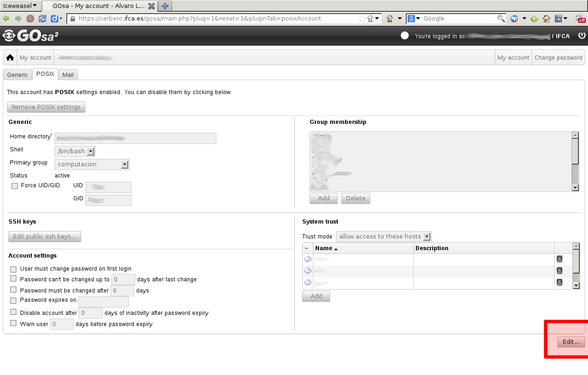
Task: Tick the Password expires on checkbox
Action: (x=14, y=300)
